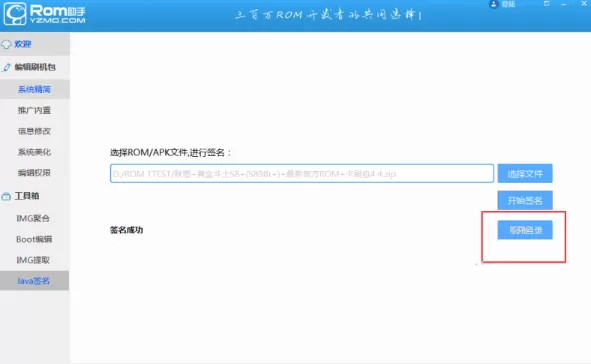Click the toolbox icon beside 工具箱

coord(6,196)
